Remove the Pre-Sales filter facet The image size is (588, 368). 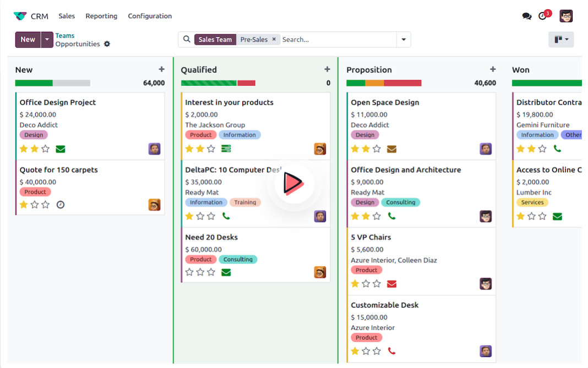(x=274, y=39)
